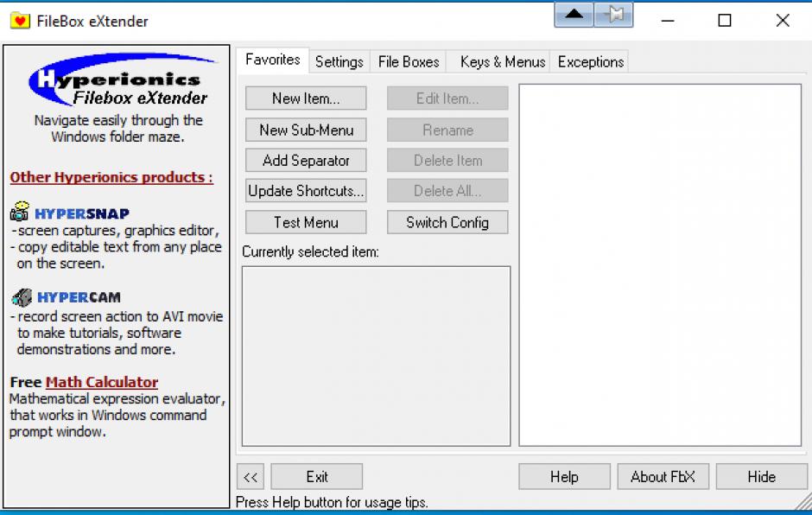
Task: Click the greyed Rename button
Action: [447, 130]
